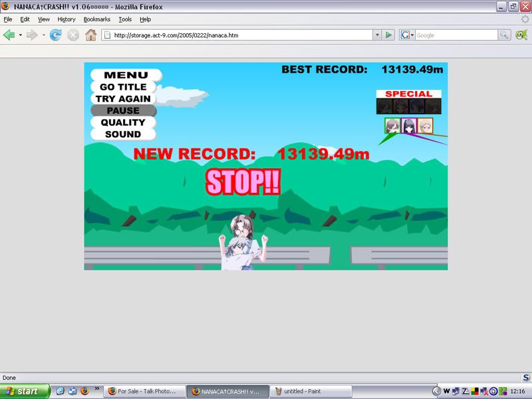Viewport: 532px width, 399px height.
Task: Click the Firefox activity throbber icon
Action: click(525, 19)
